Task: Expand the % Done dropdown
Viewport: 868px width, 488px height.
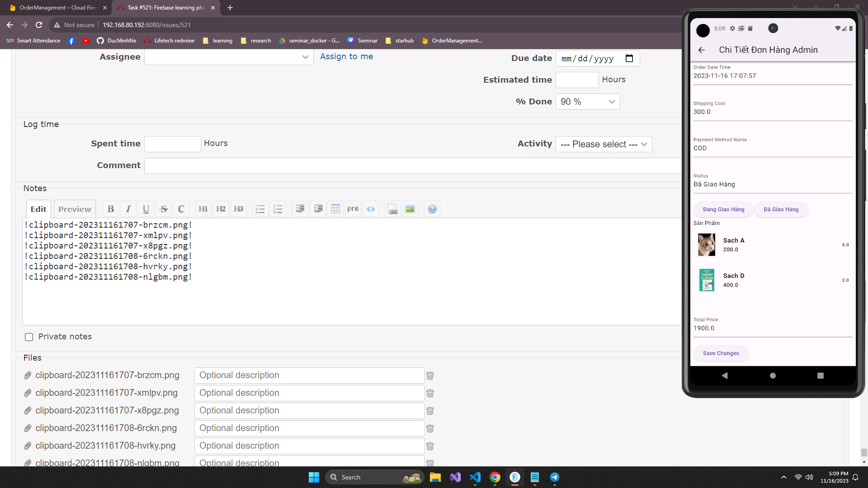Action: pyautogui.click(x=587, y=102)
